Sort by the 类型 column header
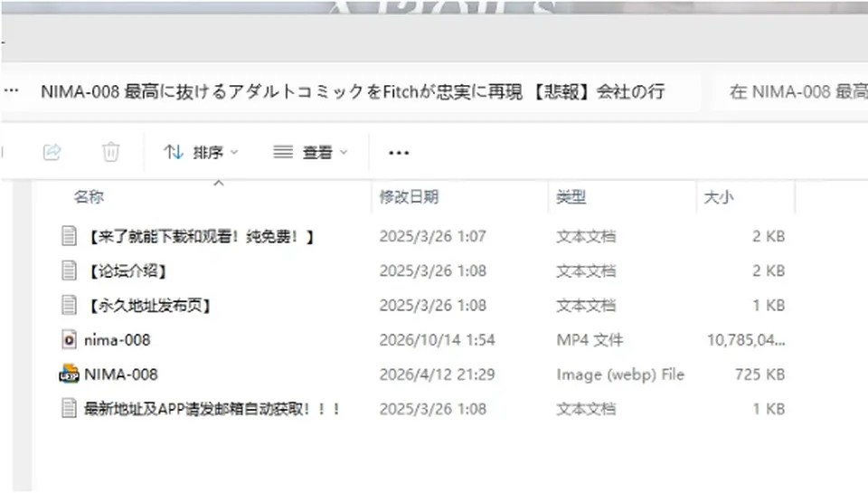 (x=571, y=196)
